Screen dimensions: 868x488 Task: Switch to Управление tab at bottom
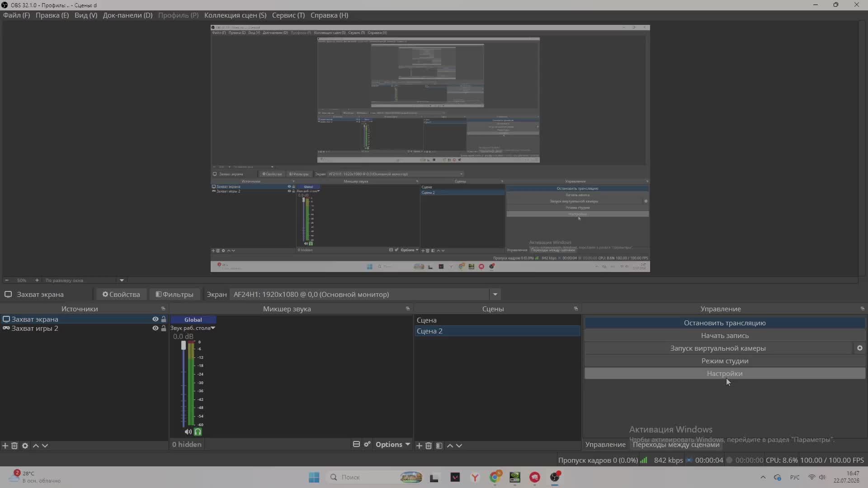(x=605, y=445)
